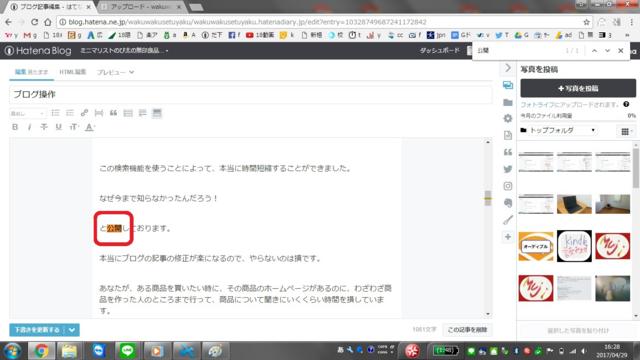Insert a blockquote from the editor toolbar
Screen dimensions: 640x360
[x=113, y=113]
